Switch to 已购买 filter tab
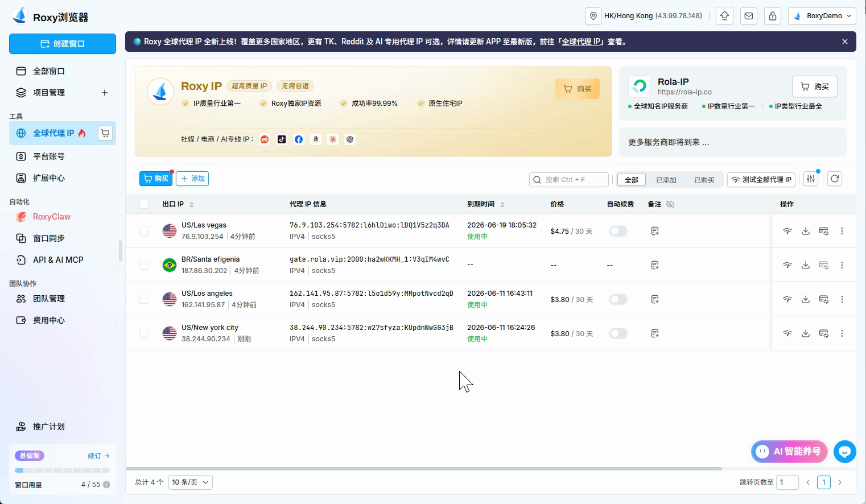This screenshot has height=504, width=866. 704,180
